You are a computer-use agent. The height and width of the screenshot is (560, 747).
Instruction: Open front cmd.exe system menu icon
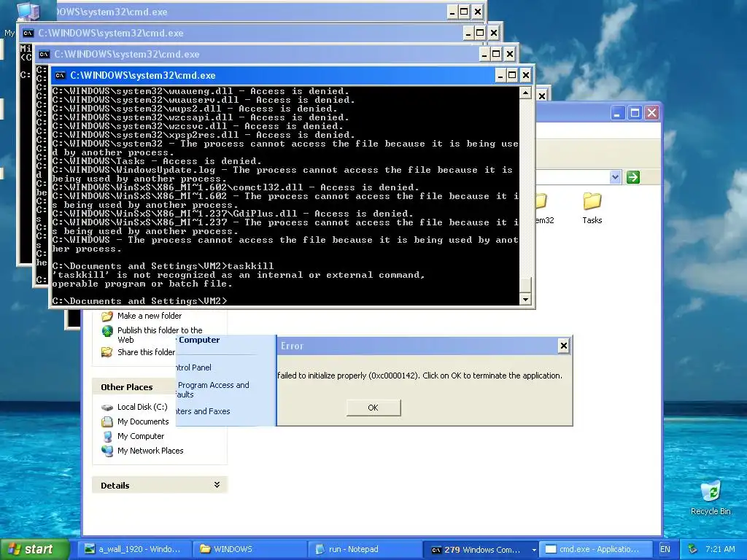(60, 75)
